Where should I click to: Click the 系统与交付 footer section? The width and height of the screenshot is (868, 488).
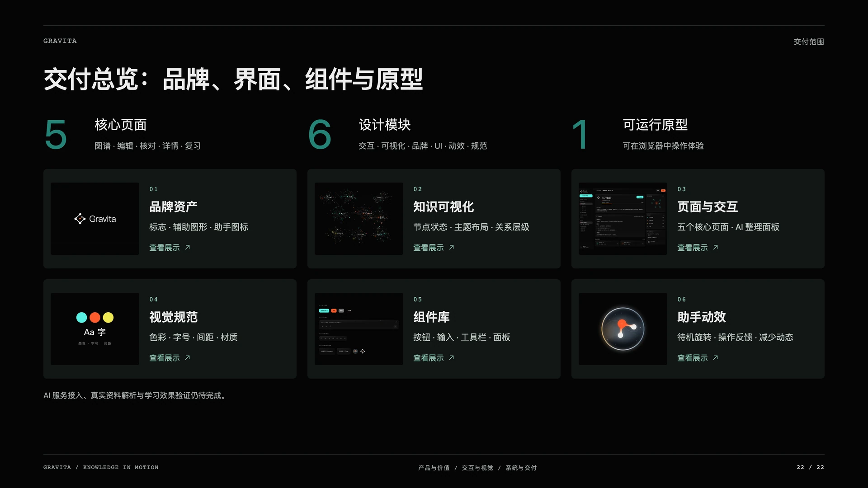(x=521, y=468)
